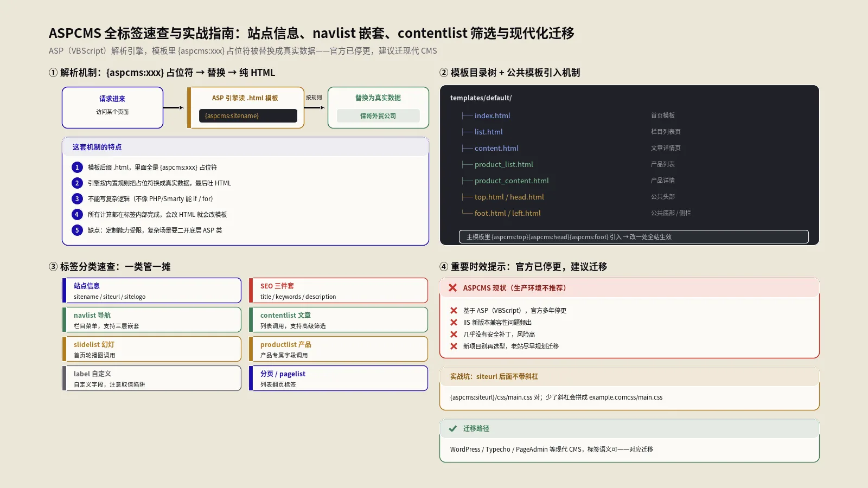Click the green checkmark beside "迁移路径"
The height and width of the screenshot is (488, 868).
[x=452, y=428]
